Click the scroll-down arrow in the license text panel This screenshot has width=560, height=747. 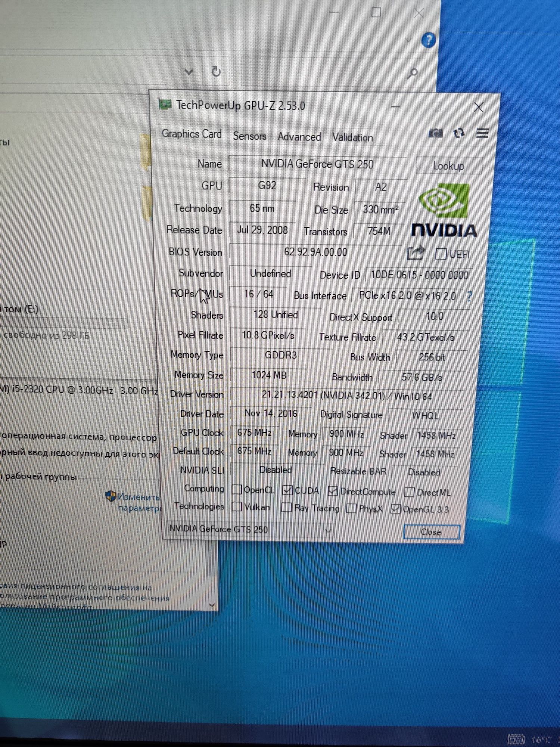coord(212,605)
